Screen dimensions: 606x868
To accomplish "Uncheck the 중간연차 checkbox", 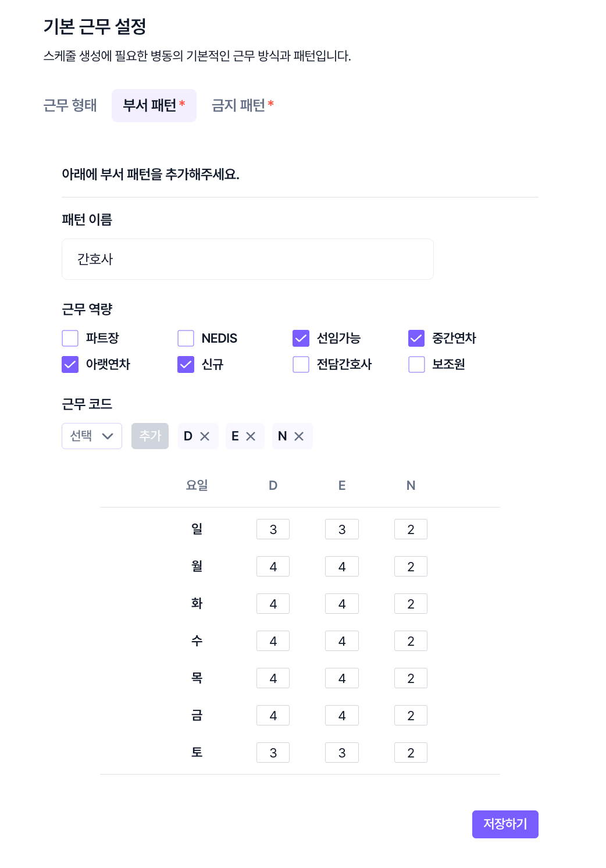I will pos(416,338).
